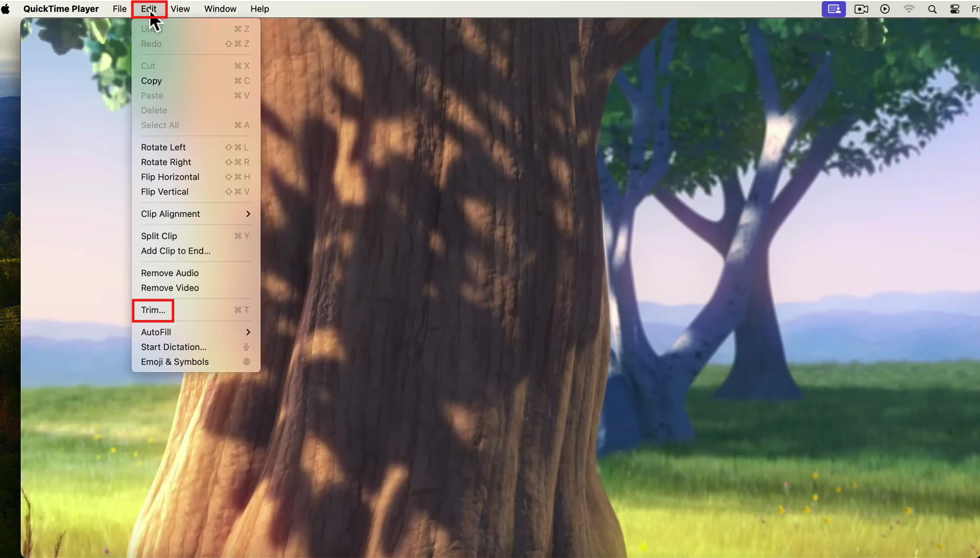980x558 pixels.
Task: Choose Paste from the Edit menu
Action: pos(195,96)
